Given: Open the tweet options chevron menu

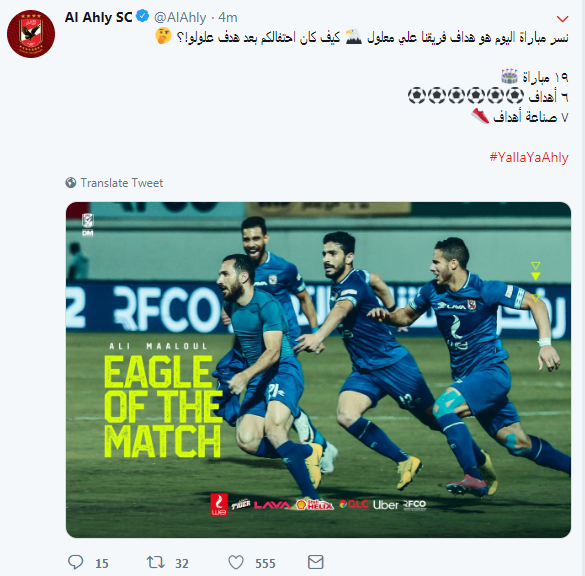Looking at the screenshot, I should [562, 19].
